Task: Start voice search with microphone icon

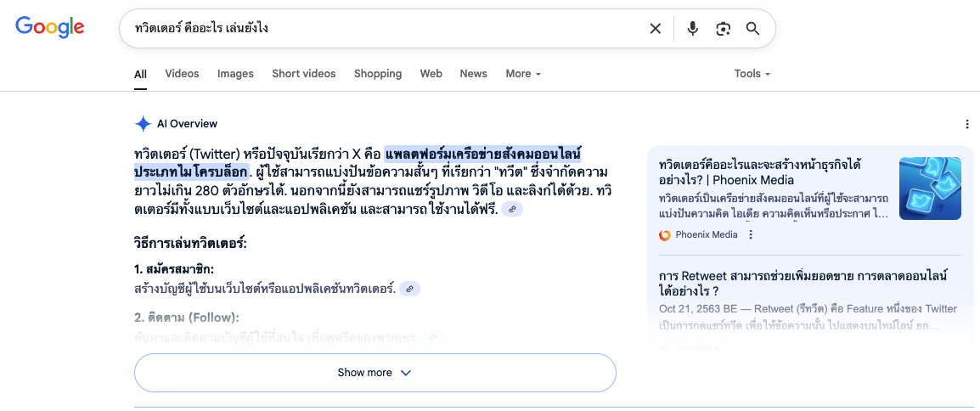Action: [692, 29]
